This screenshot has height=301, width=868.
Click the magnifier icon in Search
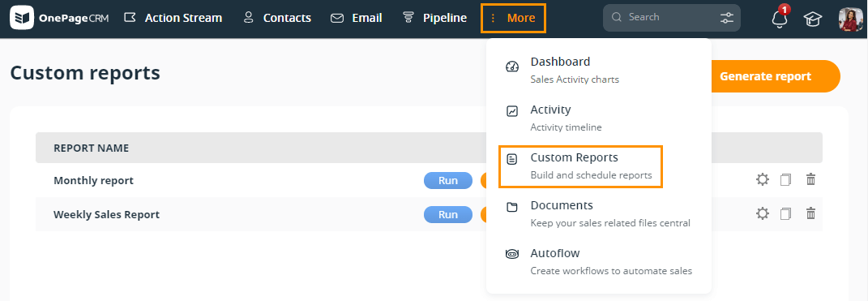point(617,17)
